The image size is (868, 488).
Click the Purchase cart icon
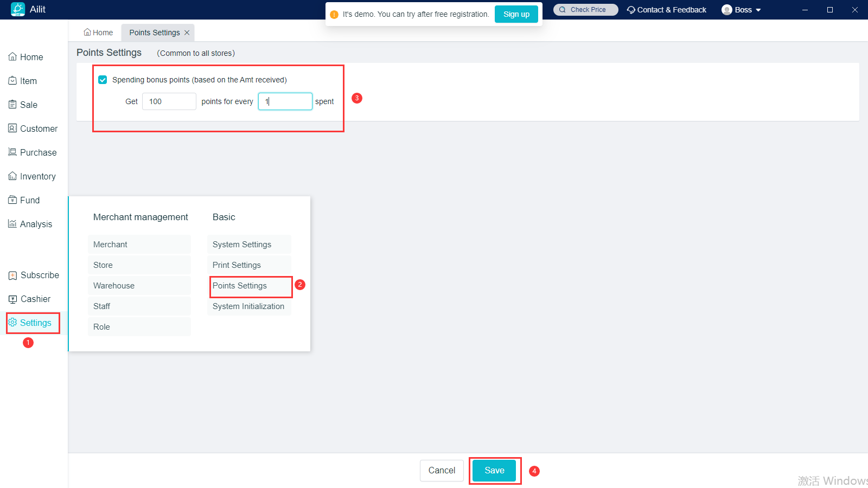point(12,152)
